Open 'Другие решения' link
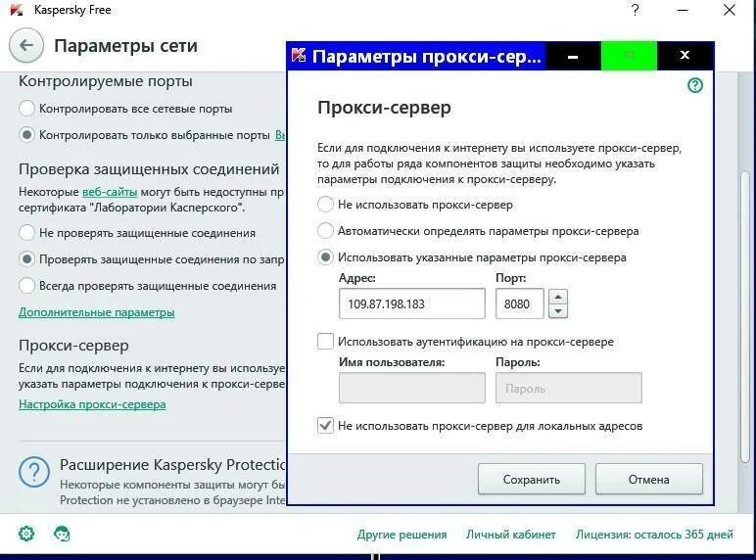756x560 pixels. click(402, 534)
